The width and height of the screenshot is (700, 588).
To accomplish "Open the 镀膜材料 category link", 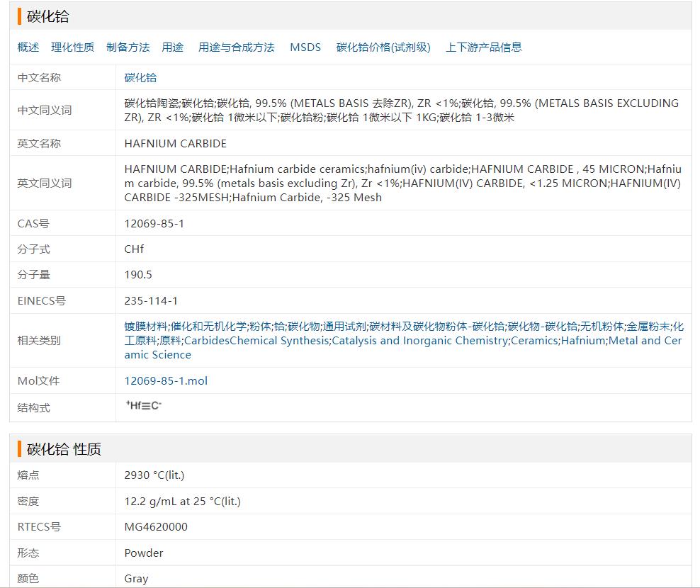I will click(146, 327).
